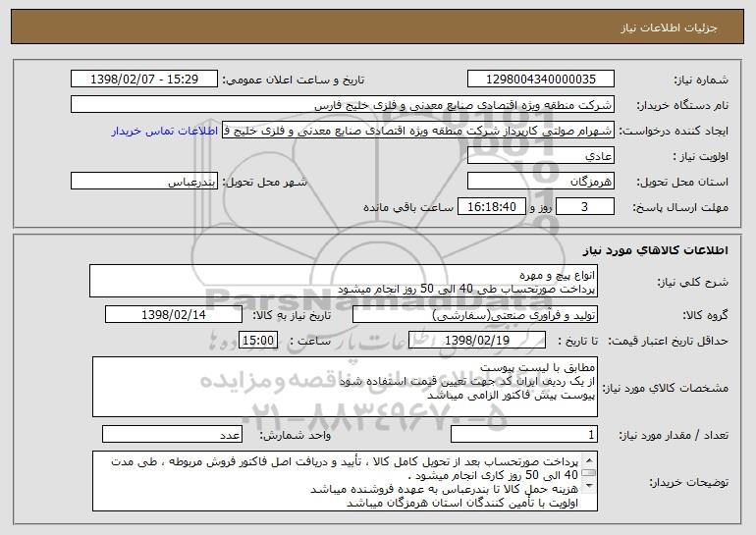This screenshot has height=535, width=756.
Task: Click the remaining time field 16:18:40
Action: 491,207
